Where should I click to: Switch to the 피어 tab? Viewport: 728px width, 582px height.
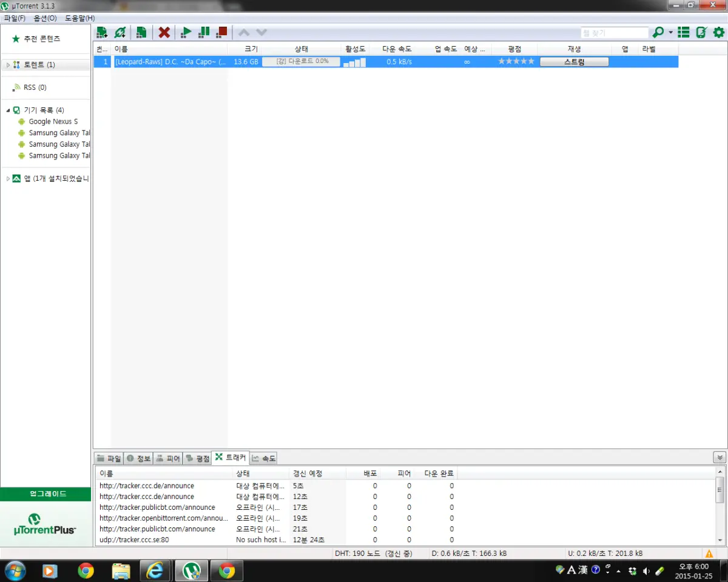(x=167, y=458)
